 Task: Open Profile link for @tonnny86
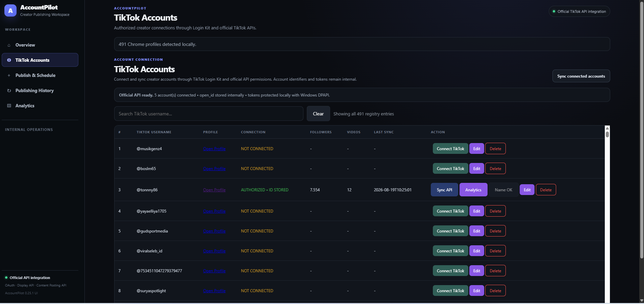214,190
